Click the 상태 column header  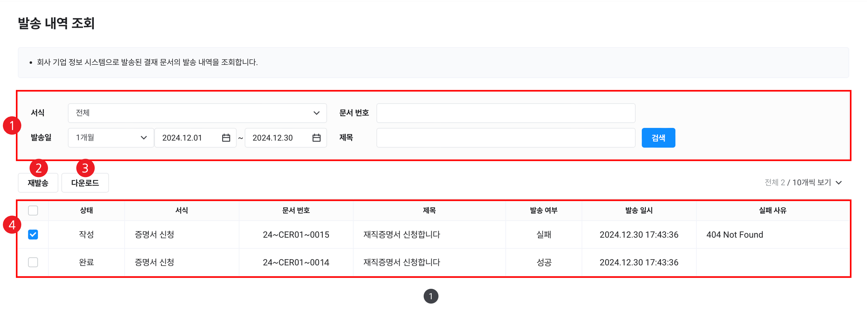click(86, 210)
